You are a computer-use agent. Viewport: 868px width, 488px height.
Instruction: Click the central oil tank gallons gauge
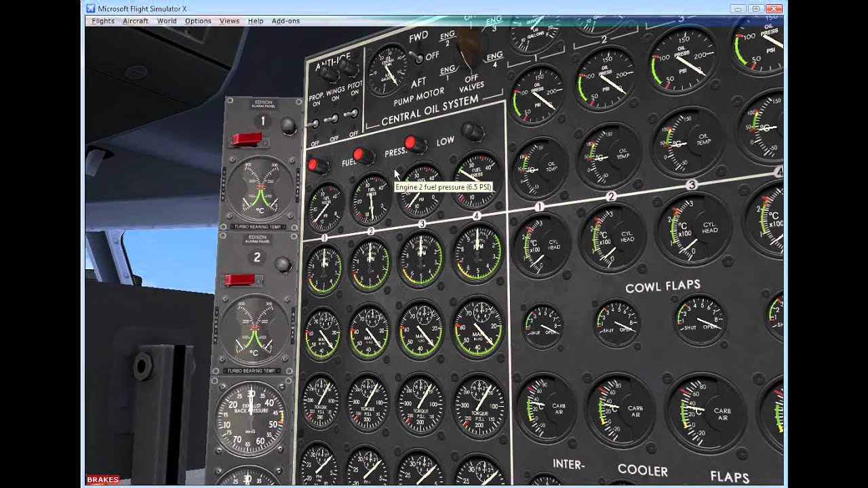tap(389, 70)
